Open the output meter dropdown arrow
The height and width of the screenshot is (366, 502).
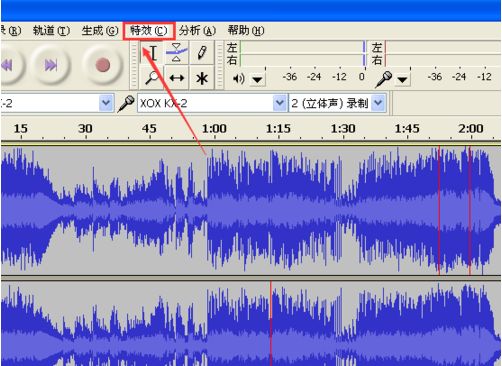coord(257,79)
